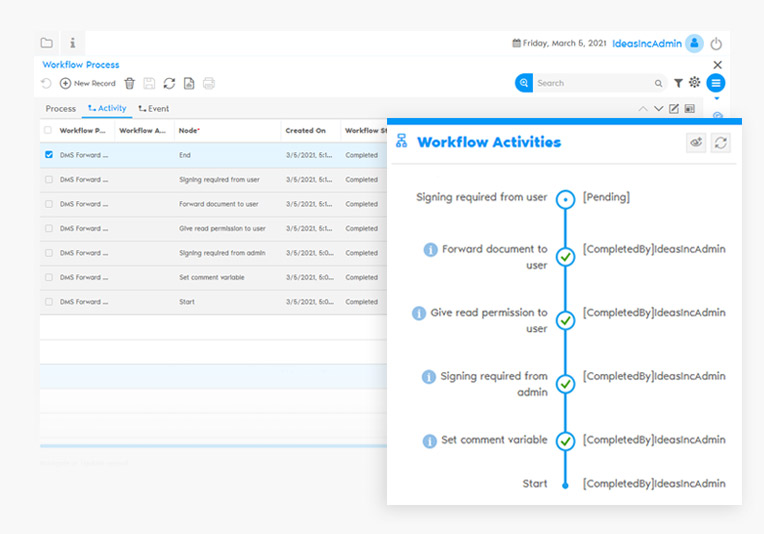Click the form view layout icon

click(x=689, y=109)
